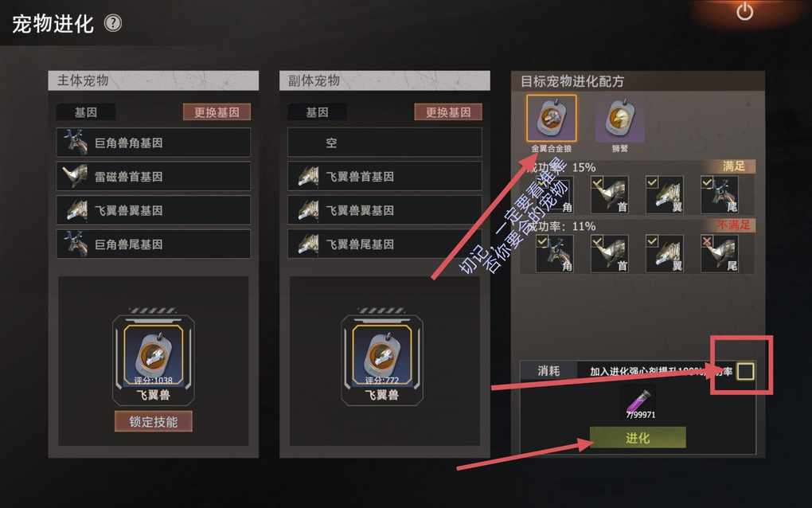The width and height of the screenshot is (812, 508).
Task: Click the power icon at top right
Action: tap(744, 11)
